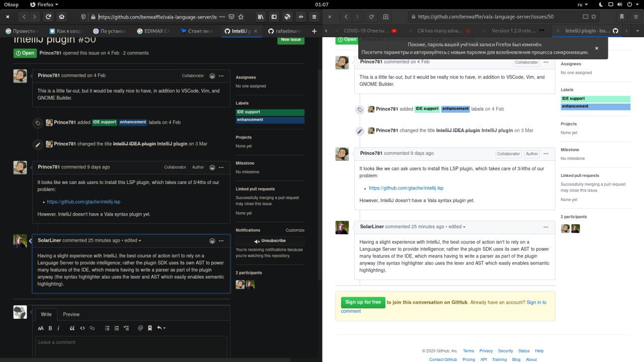Click Unsubscribe notifications button
The width and height of the screenshot is (644, 362).
(x=270, y=241)
